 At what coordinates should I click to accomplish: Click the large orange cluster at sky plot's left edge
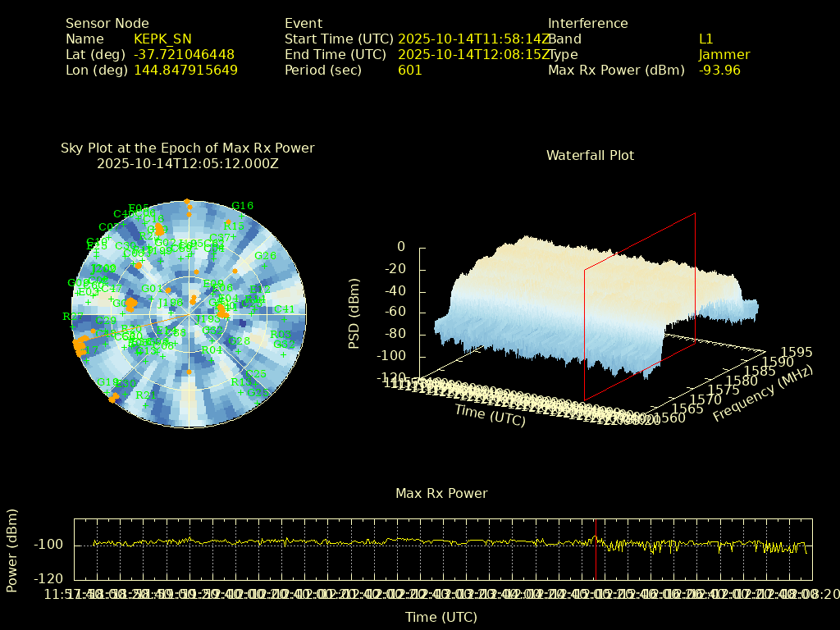80,347
